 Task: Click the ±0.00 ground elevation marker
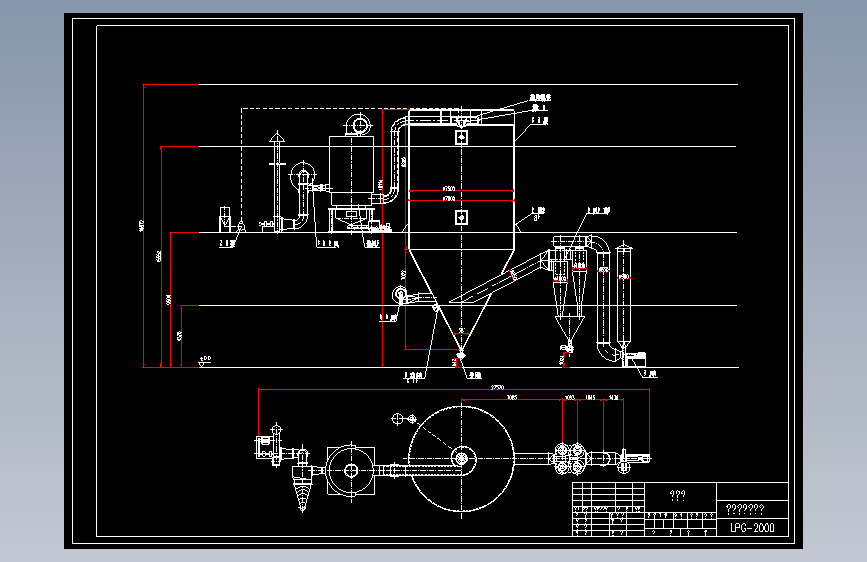[205, 361]
